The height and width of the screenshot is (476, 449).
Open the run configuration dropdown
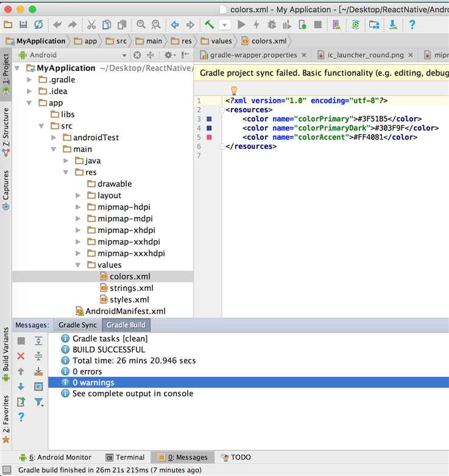(x=224, y=25)
